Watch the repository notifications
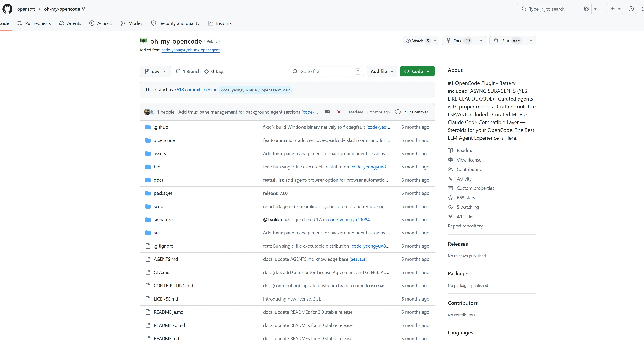Viewport: 644px width, 340px height. (x=421, y=41)
